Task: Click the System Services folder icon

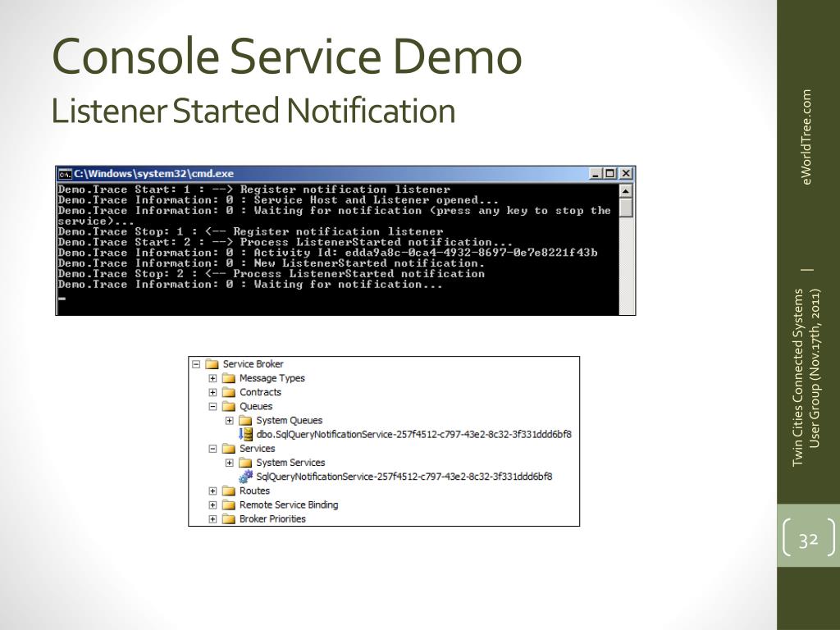Action: pyautogui.click(x=245, y=463)
